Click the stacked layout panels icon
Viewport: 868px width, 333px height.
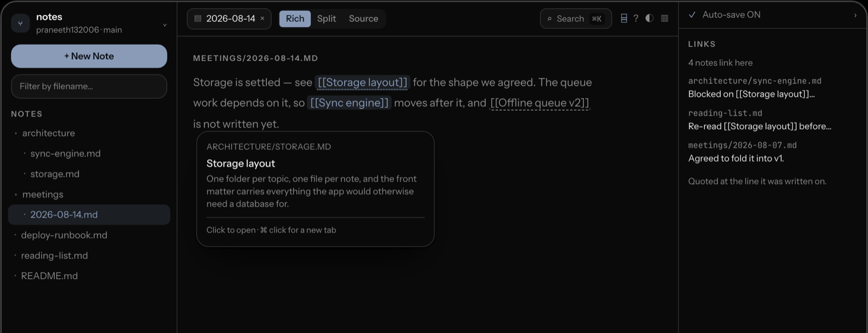tap(624, 18)
